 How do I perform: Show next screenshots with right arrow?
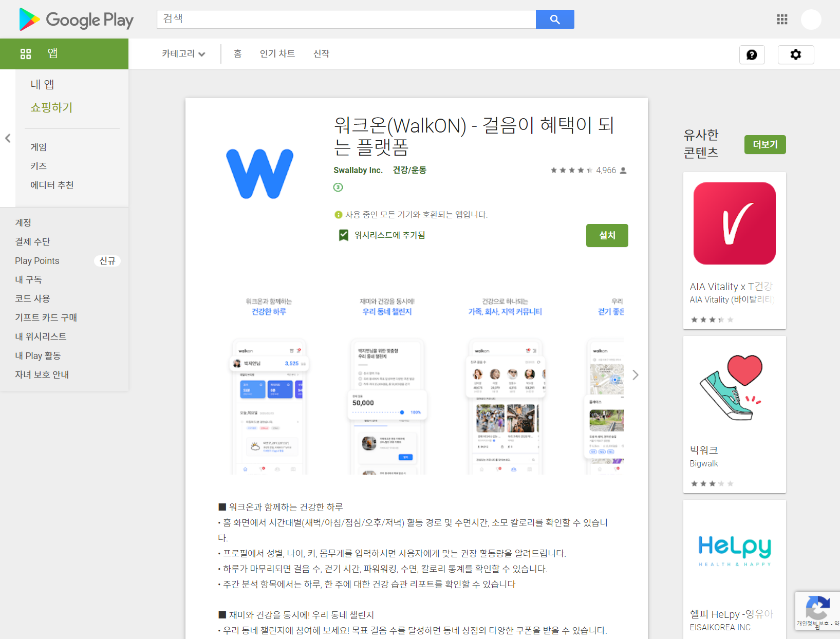tap(636, 375)
